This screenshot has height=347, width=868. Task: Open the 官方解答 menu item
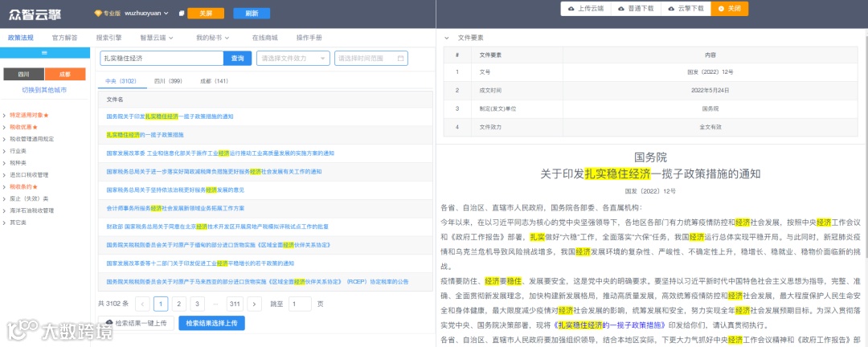[65, 38]
